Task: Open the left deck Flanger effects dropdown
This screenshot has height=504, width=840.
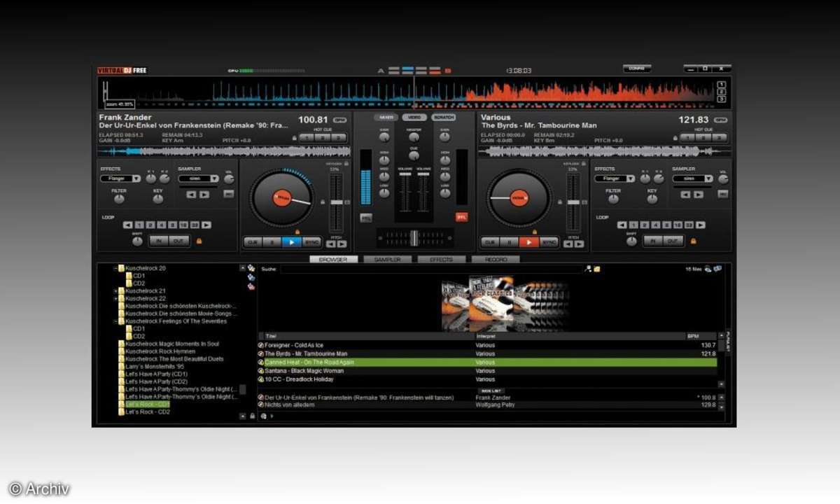Action: click(120, 178)
